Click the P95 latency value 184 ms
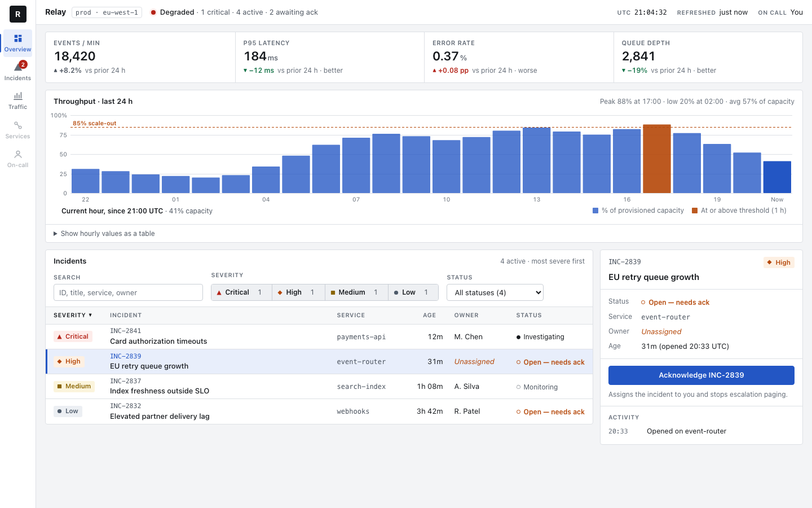The width and height of the screenshot is (812, 508). pyautogui.click(x=261, y=56)
